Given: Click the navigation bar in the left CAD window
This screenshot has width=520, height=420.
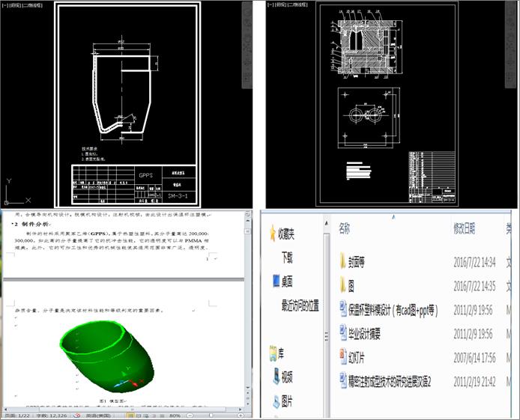Looking at the screenshot, I should point(247,45).
